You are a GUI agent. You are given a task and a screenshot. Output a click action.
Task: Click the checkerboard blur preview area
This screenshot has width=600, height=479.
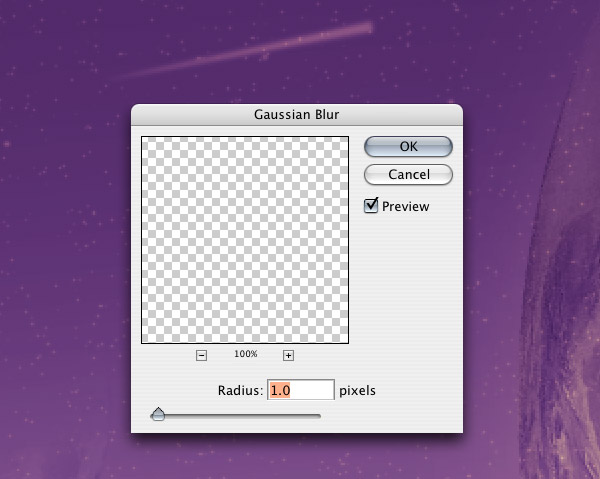(245, 240)
